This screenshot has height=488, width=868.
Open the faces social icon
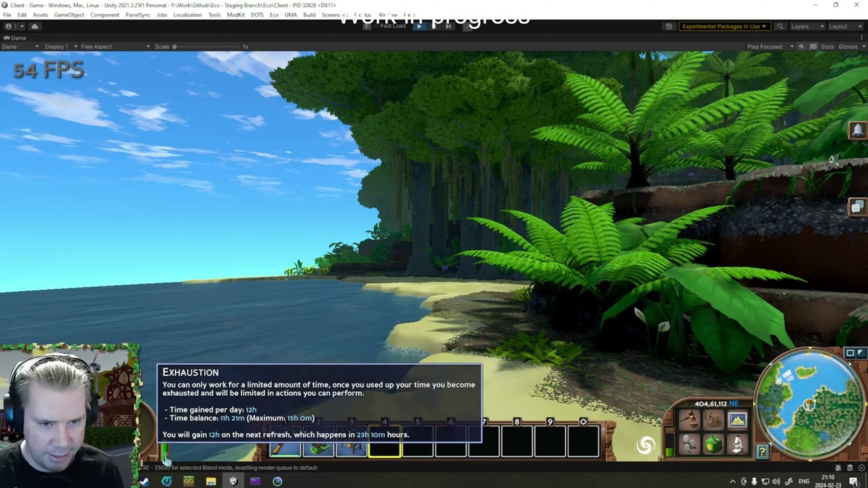point(690,445)
